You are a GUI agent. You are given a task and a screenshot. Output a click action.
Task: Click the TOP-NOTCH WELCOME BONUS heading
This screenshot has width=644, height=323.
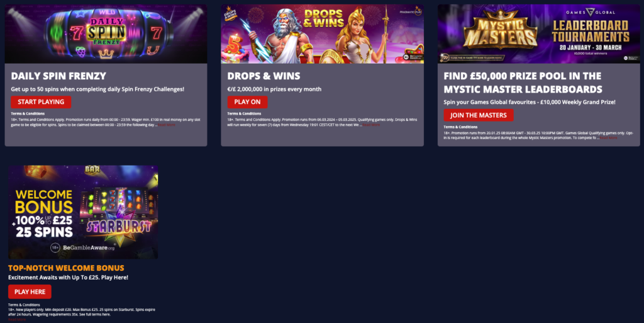(66, 268)
